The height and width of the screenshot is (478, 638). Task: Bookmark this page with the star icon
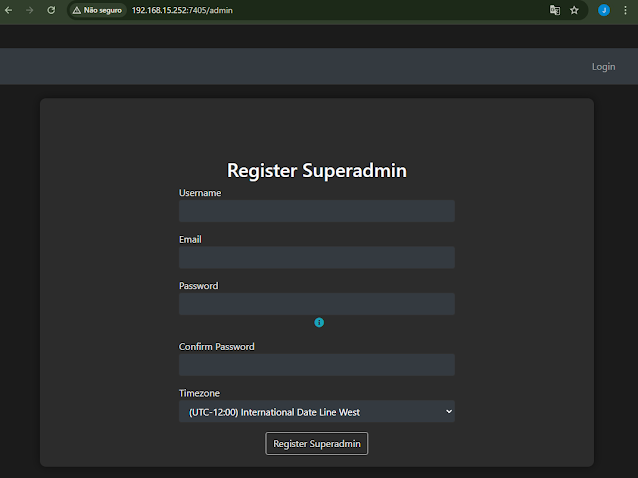pos(575,10)
